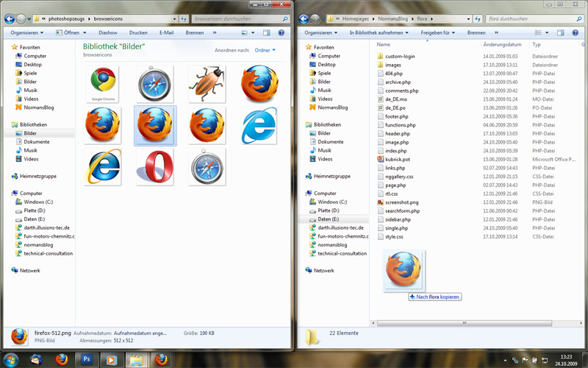Click back arrow in the browsericons window
Image resolution: width=588 pixels, height=368 pixels.
pyautogui.click(x=10, y=18)
